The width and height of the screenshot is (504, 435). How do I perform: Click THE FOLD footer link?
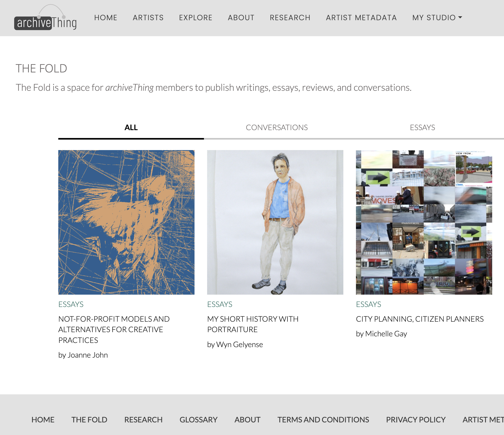tap(89, 420)
